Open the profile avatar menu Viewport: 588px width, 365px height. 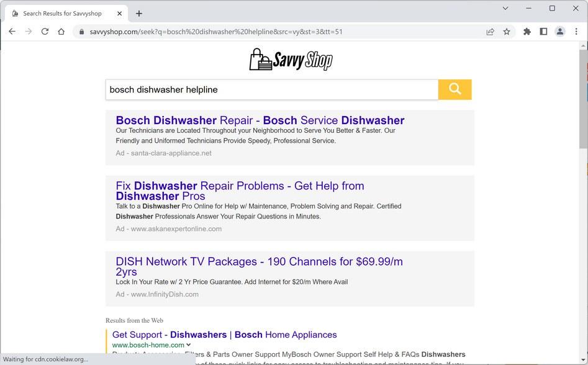(560, 32)
